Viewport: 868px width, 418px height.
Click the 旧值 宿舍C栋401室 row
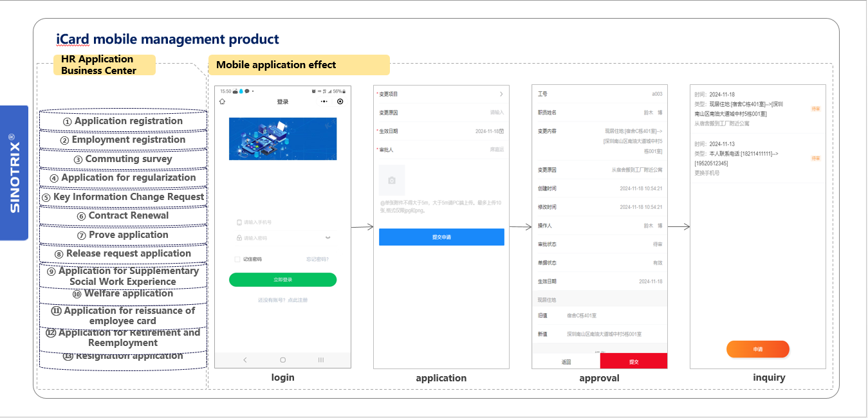tap(600, 316)
